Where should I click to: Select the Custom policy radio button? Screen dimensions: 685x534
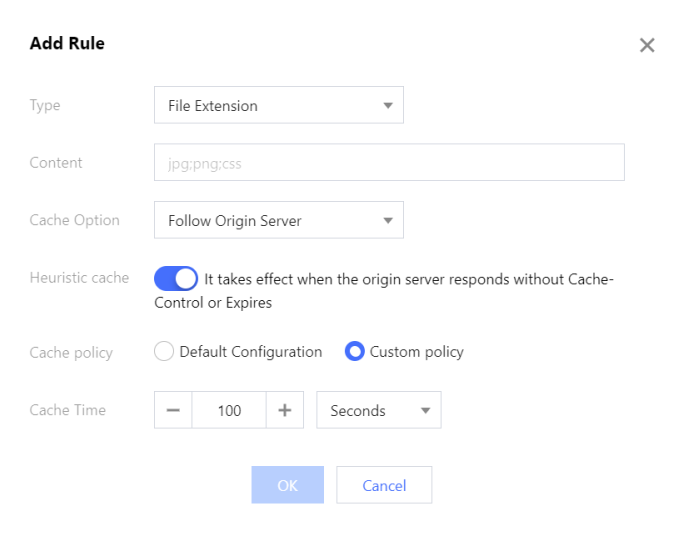[x=354, y=352]
